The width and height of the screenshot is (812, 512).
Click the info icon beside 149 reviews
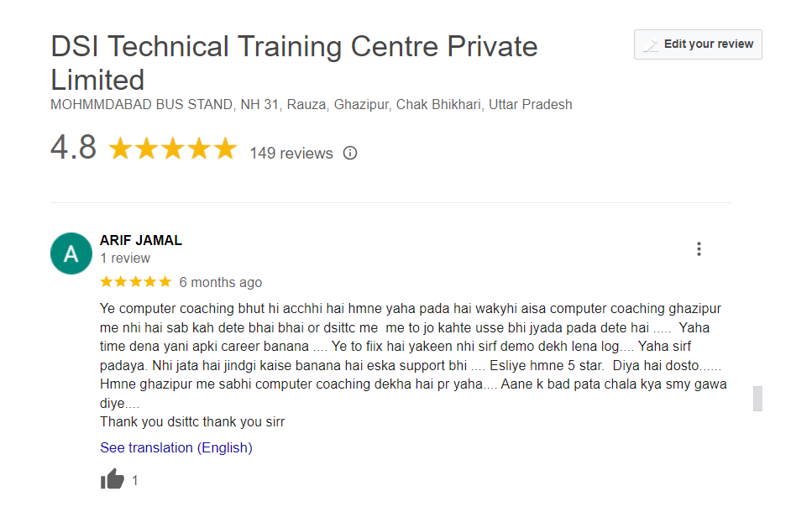click(350, 154)
